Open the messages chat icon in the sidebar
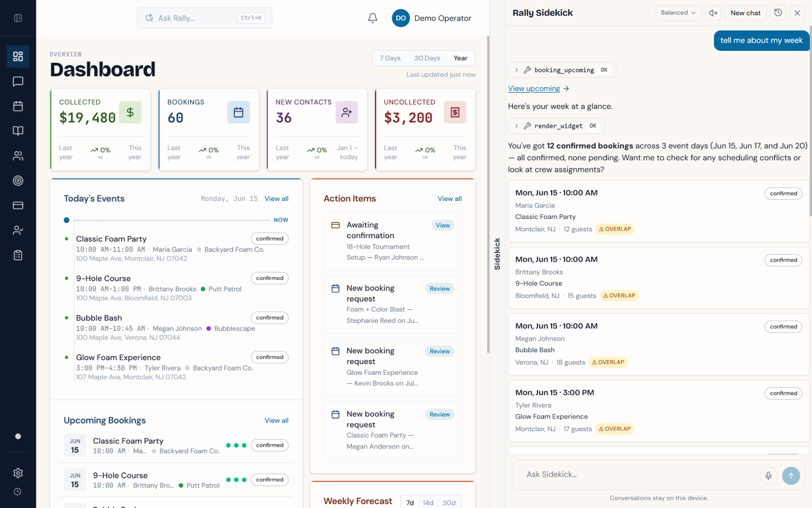Viewport: 812px width, 508px height. click(18, 81)
